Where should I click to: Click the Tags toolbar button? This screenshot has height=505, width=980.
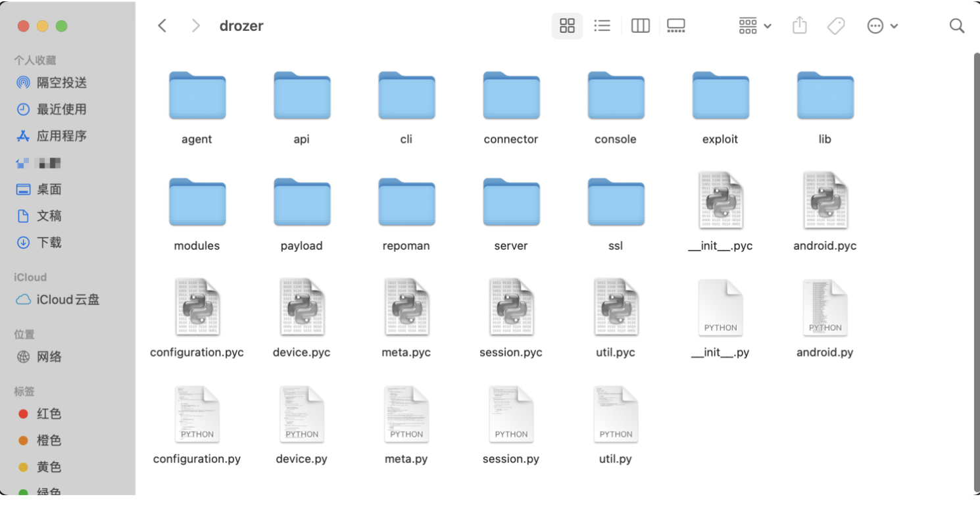836,26
